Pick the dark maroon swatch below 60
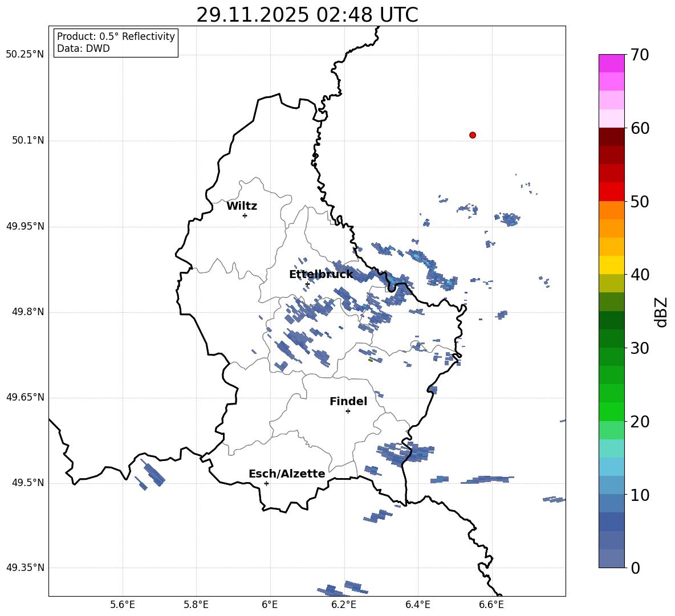675x616 pixels. (x=611, y=137)
